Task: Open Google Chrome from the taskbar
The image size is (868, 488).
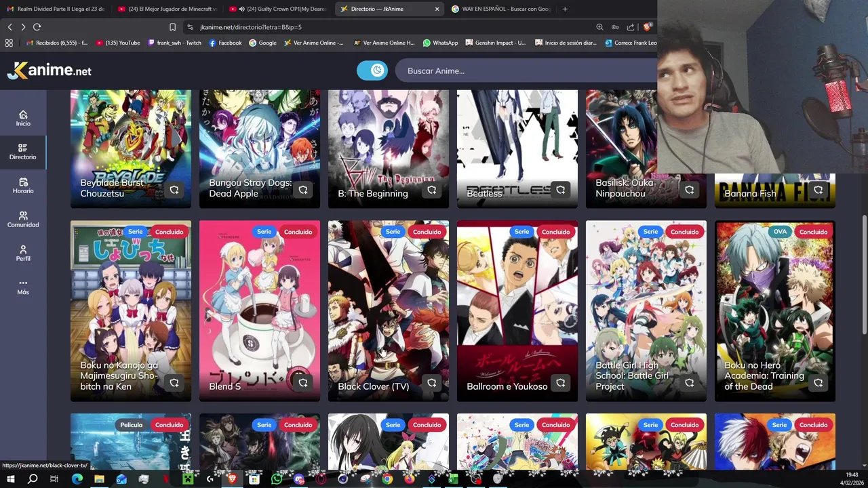Action: (x=387, y=479)
